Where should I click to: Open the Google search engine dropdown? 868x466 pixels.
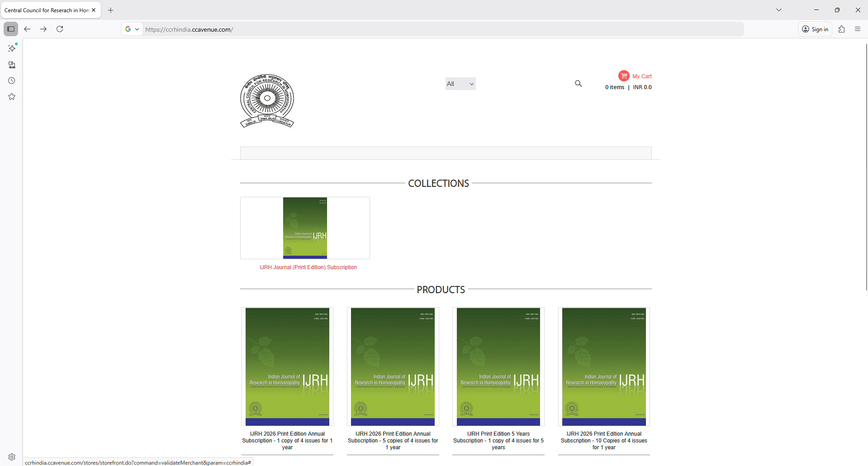coord(132,29)
